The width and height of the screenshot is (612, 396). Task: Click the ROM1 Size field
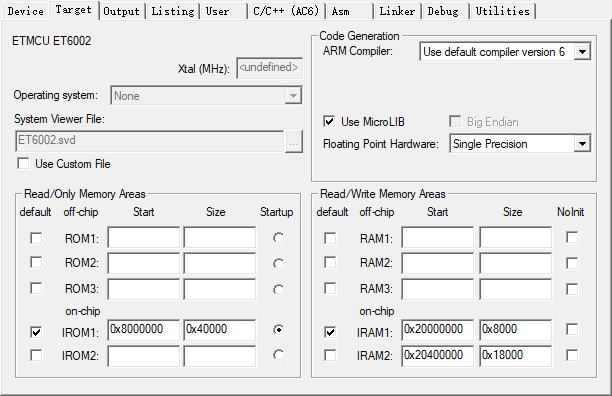(220, 237)
